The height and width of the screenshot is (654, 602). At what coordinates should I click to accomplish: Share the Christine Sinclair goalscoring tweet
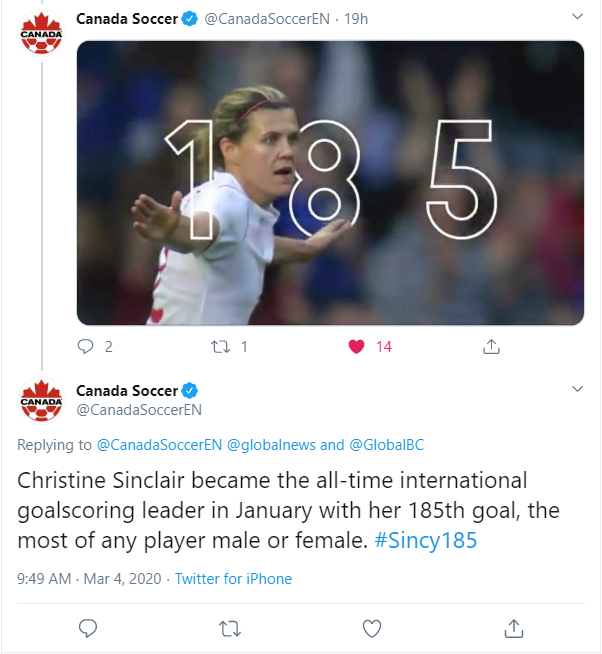(x=514, y=628)
